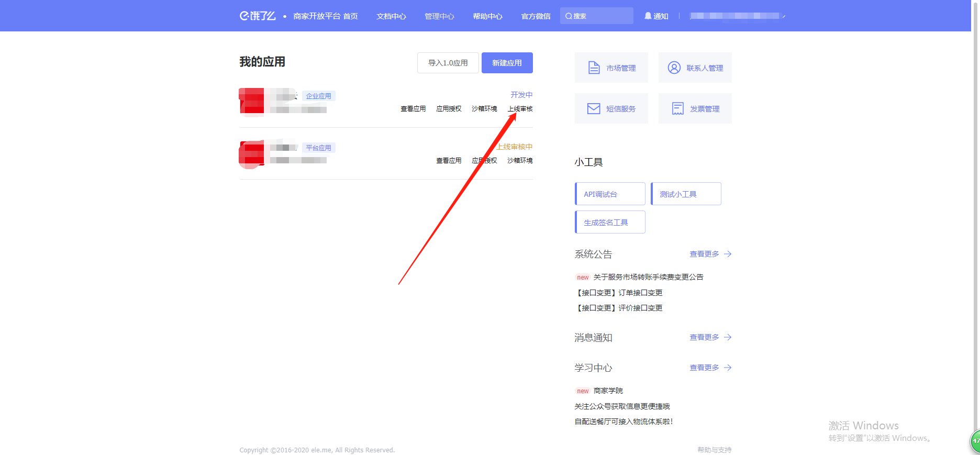Click the notification bell icon
Image resolution: width=980 pixels, height=455 pixels.
(648, 16)
